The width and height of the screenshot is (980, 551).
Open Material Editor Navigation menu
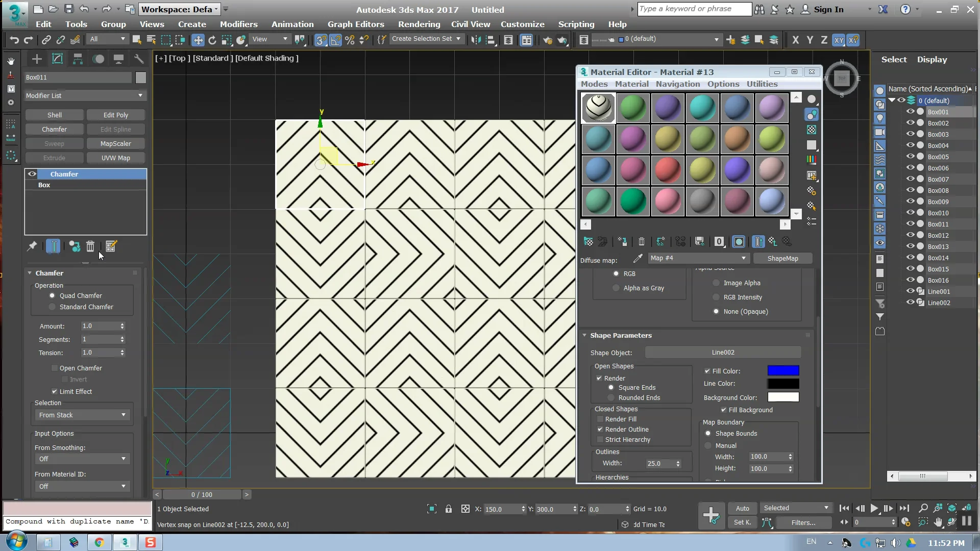click(x=678, y=84)
